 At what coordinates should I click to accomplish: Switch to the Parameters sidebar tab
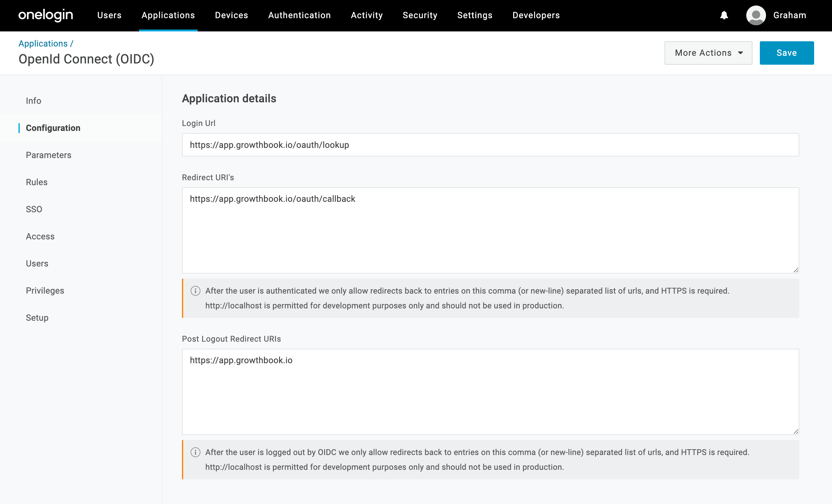coord(49,155)
